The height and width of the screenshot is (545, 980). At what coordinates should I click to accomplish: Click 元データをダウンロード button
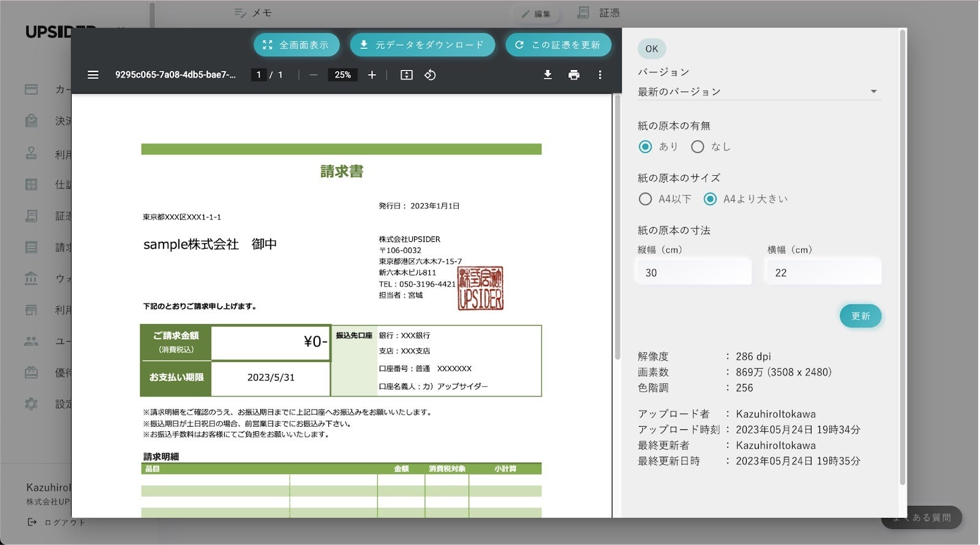(x=422, y=45)
